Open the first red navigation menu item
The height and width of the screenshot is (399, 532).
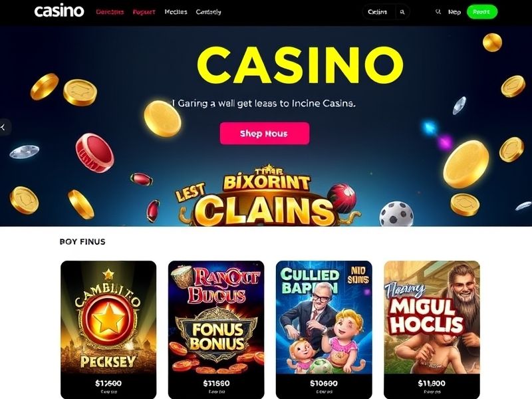[x=110, y=12]
